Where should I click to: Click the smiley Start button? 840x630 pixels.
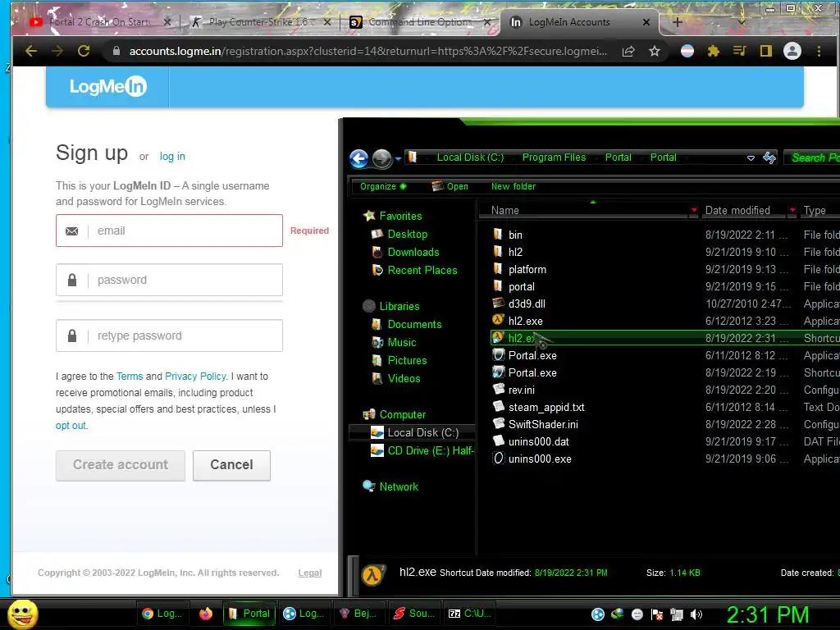pos(22,614)
